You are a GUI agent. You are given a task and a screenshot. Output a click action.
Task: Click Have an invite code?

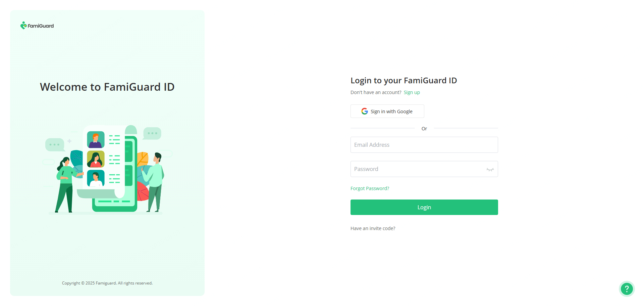point(373,228)
